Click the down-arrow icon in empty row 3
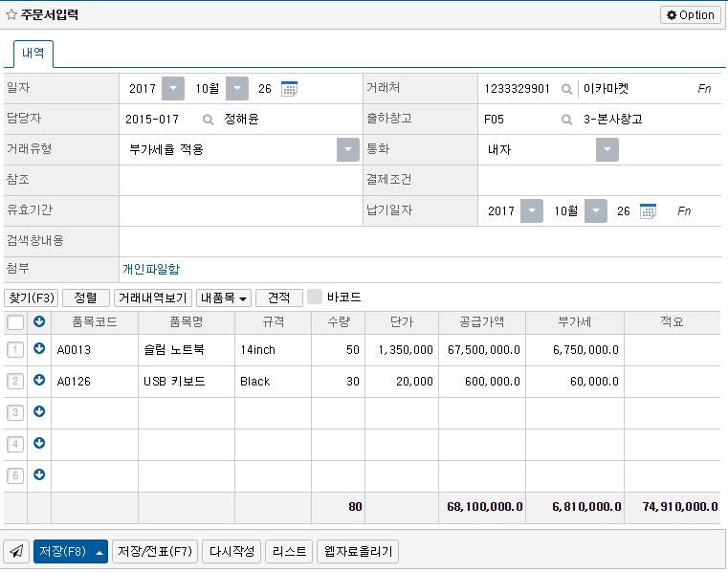This screenshot has height=573, width=728. (x=39, y=411)
